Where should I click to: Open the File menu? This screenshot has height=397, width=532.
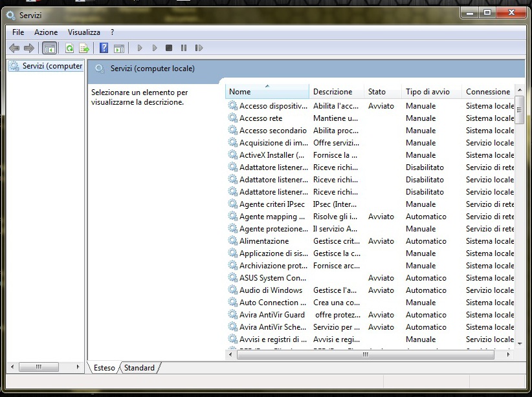click(18, 32)
